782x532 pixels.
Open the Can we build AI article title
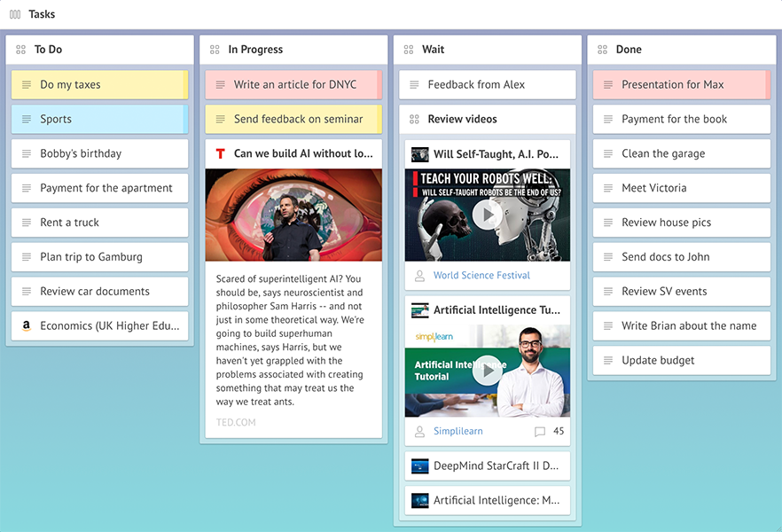tap(303, 153)
